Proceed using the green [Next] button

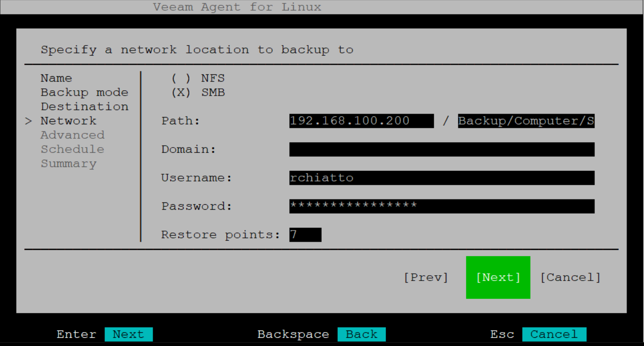[498, 278]
